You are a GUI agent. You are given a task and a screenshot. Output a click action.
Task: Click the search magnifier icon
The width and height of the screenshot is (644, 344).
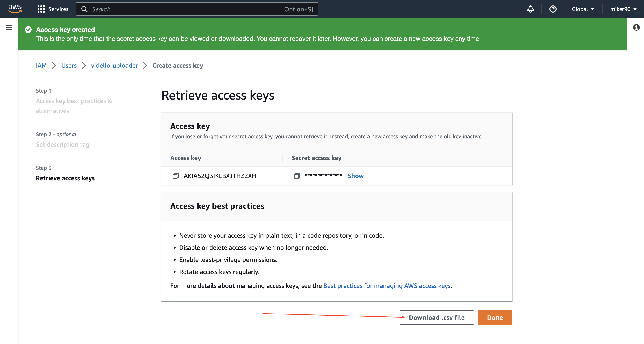coord(84,9)
